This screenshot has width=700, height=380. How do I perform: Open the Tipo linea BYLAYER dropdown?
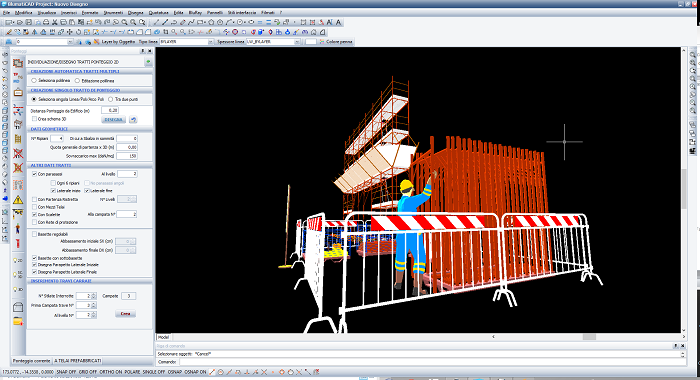coord(187,42)
